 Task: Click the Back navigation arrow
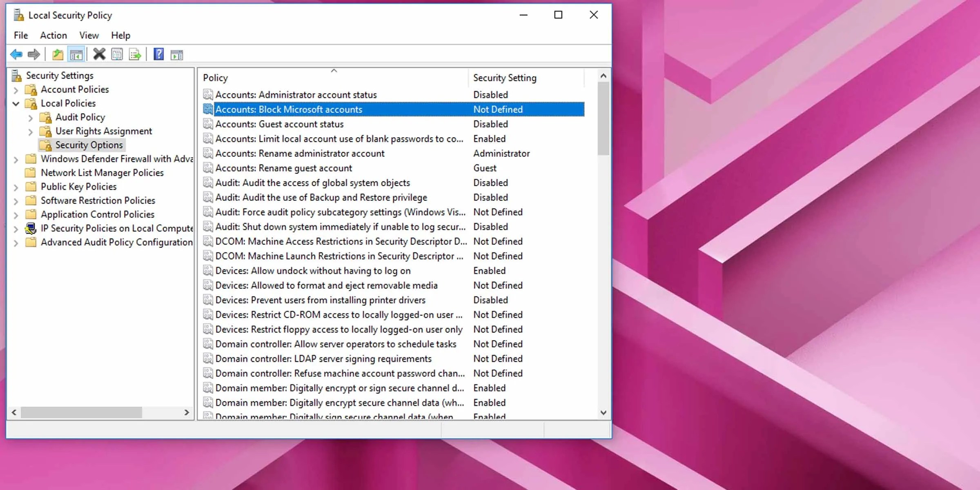[17, 54]
